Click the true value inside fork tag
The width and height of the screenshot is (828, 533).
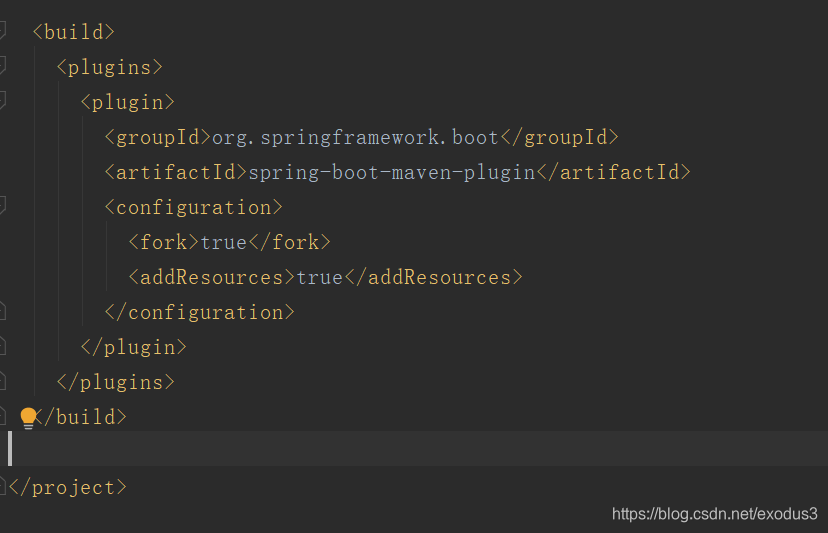tap(224, 242)
